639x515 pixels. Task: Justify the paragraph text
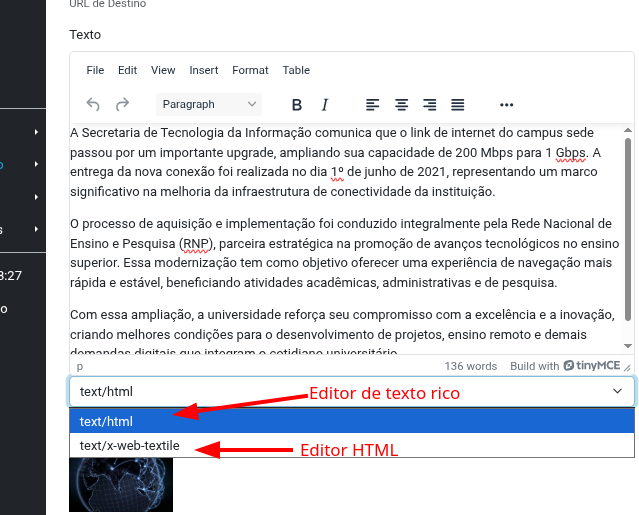pyautogui.click(x=458, y=105)
